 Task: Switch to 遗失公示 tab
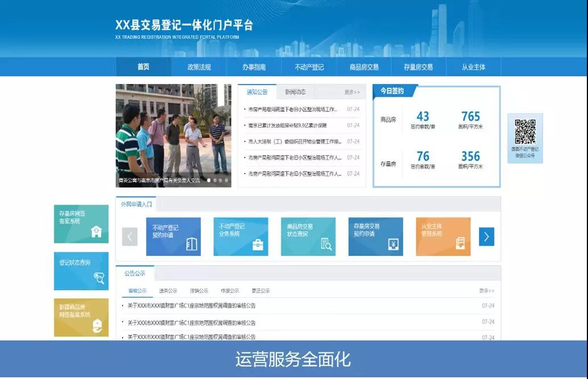click(x=168, y=290)
